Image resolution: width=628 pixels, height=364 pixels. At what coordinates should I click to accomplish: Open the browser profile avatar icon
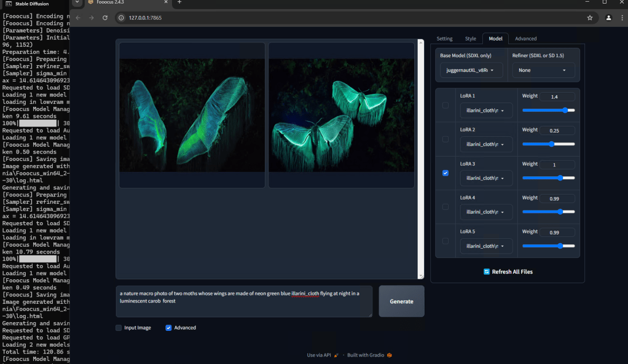click(x=608, y=18)
